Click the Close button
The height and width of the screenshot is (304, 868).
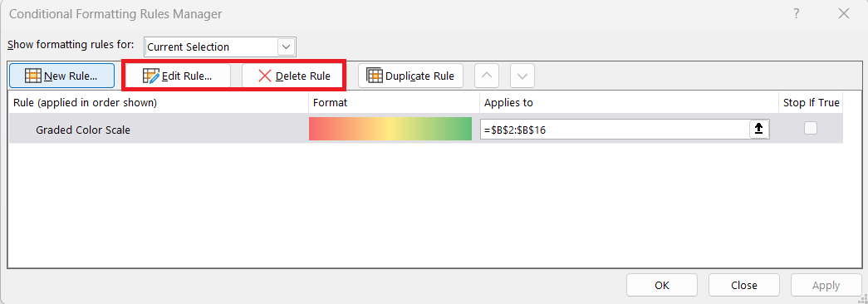[744, 285]
